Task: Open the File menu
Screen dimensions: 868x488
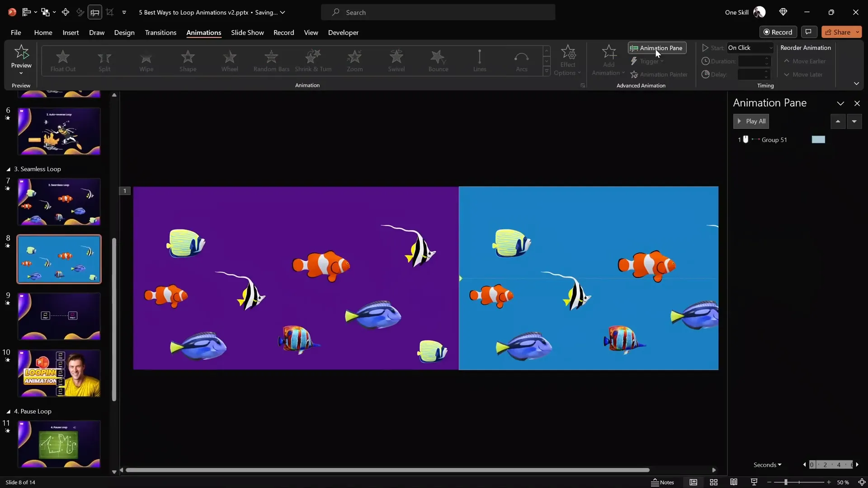Action: tap(16, 33)
